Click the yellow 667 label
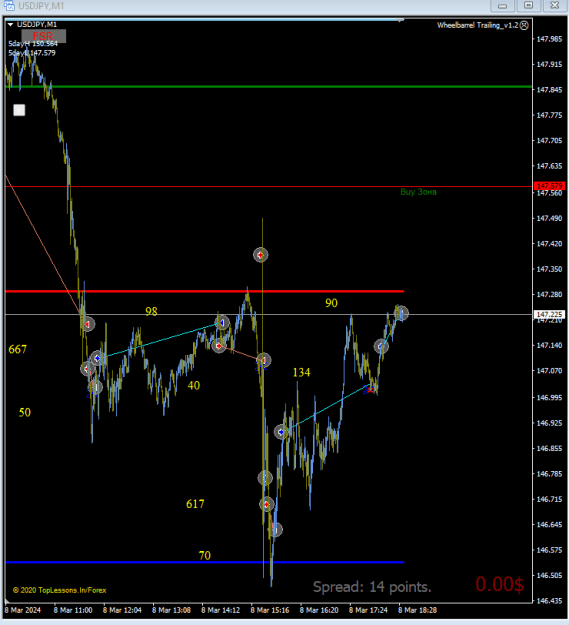 click(x=18, y=350)
